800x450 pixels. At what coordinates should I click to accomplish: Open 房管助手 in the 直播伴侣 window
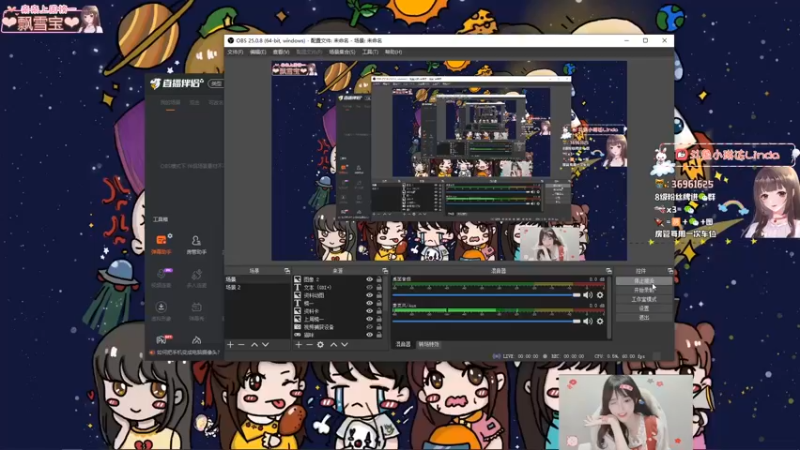(x=196, y=244)
